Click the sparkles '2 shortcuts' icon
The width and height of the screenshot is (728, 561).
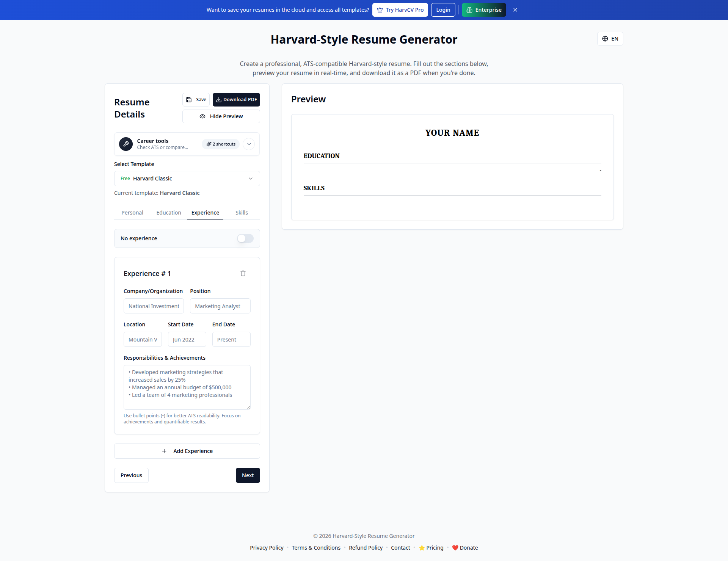[x=209, y=144]
